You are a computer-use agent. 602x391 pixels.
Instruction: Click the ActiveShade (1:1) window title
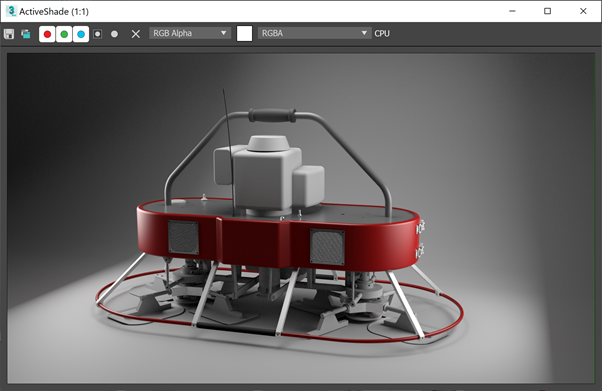click(54, 12)
